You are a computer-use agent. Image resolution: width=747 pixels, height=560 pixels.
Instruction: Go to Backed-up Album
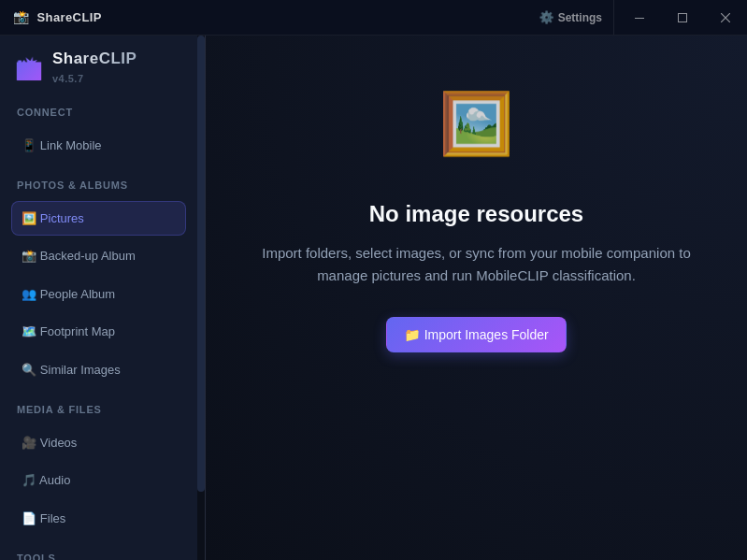click(x=98, y=256)
